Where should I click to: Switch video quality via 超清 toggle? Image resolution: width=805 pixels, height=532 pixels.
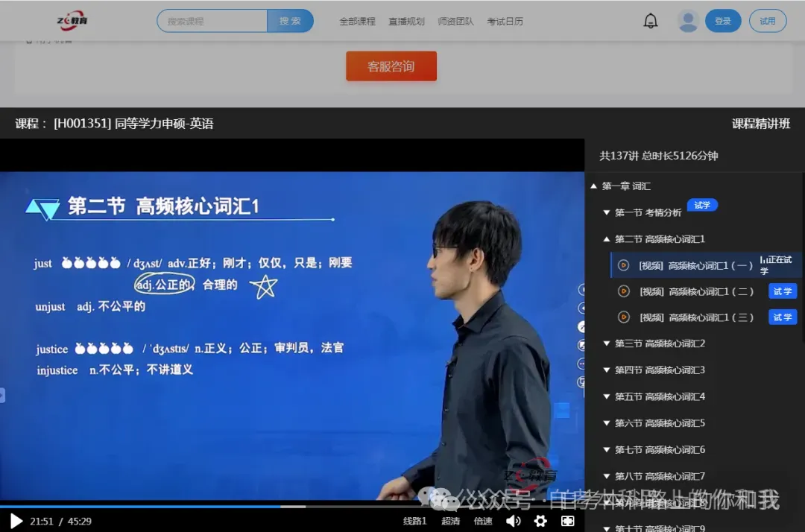coord(452,522)
